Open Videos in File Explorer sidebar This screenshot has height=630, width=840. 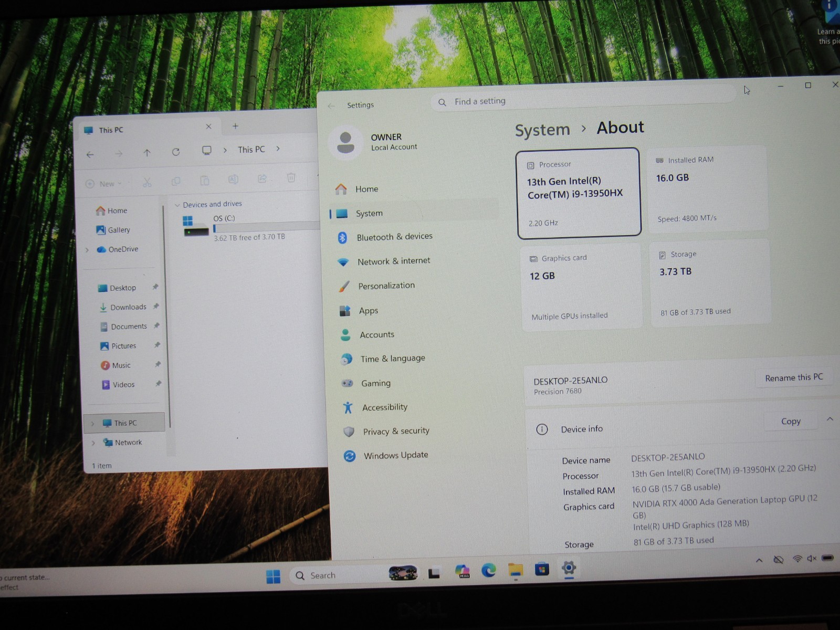(118, 385)
